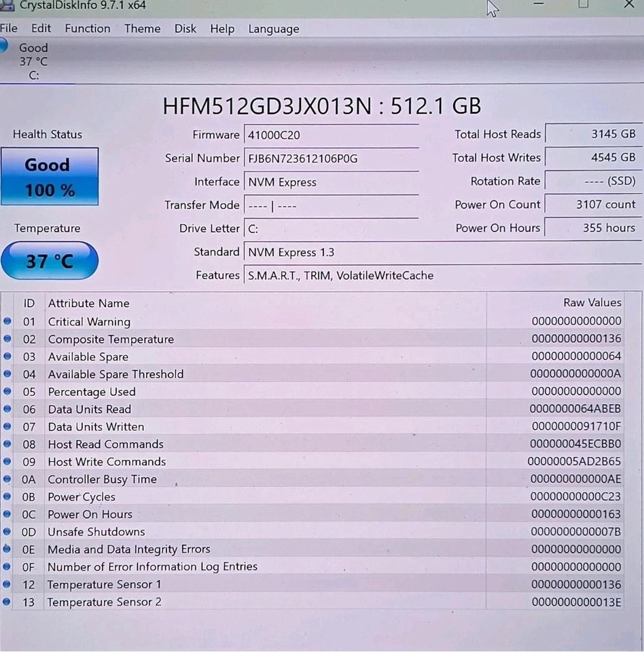
Task: Select the Percentage Used attribute name
Action: click(x=92, y=392)
